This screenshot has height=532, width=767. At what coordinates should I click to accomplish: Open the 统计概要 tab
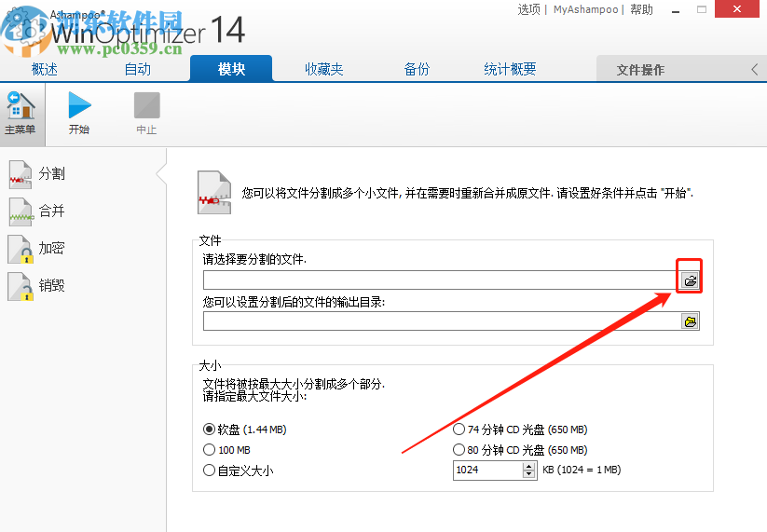(x=510, y=69)
